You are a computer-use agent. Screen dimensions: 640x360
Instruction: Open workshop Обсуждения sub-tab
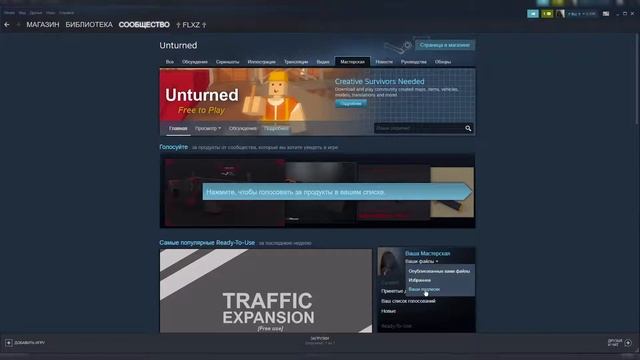(x=242, y=128)
